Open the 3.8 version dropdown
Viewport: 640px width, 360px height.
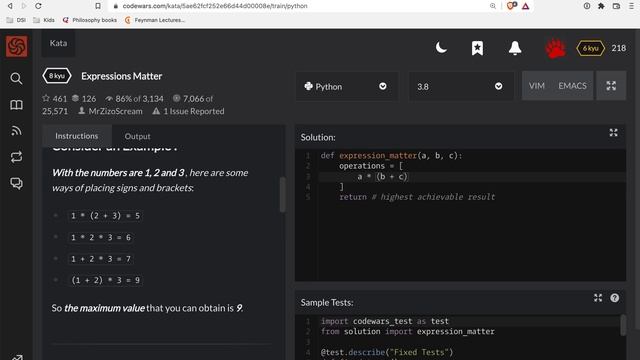coord(461,86)
